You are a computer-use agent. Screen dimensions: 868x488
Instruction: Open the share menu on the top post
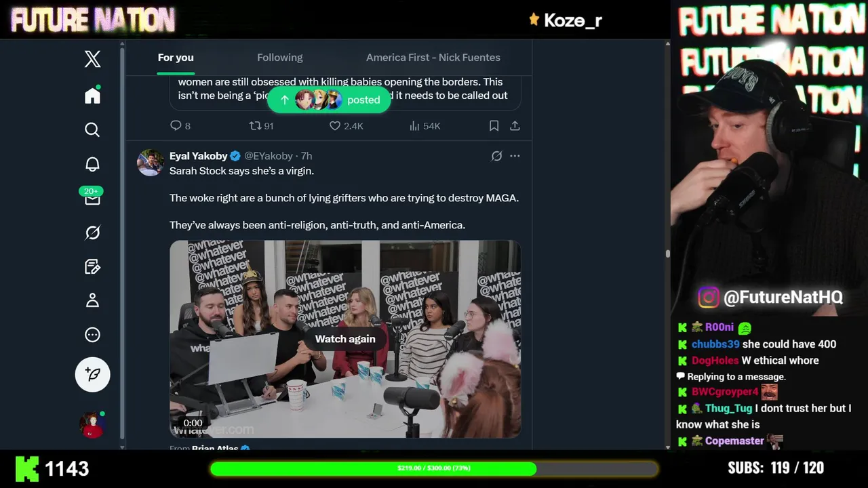pos(515,126)
